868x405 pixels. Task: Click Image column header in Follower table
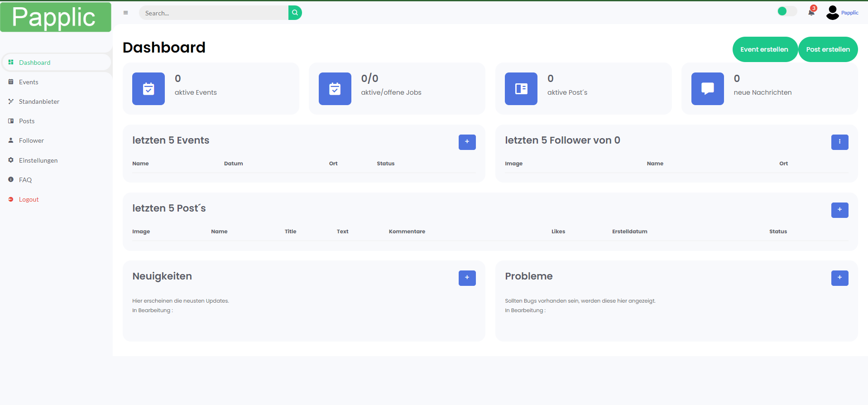click(514, 164)
